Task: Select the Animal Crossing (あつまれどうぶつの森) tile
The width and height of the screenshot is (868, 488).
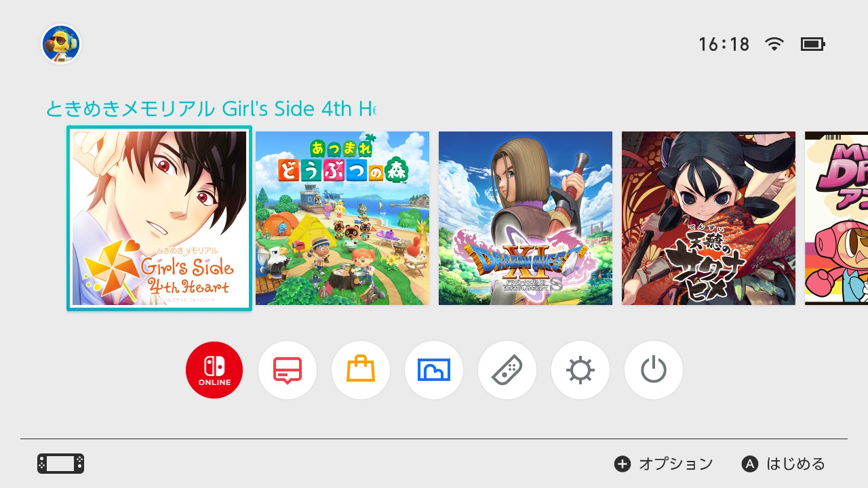Action: click(x=342, y=218)
